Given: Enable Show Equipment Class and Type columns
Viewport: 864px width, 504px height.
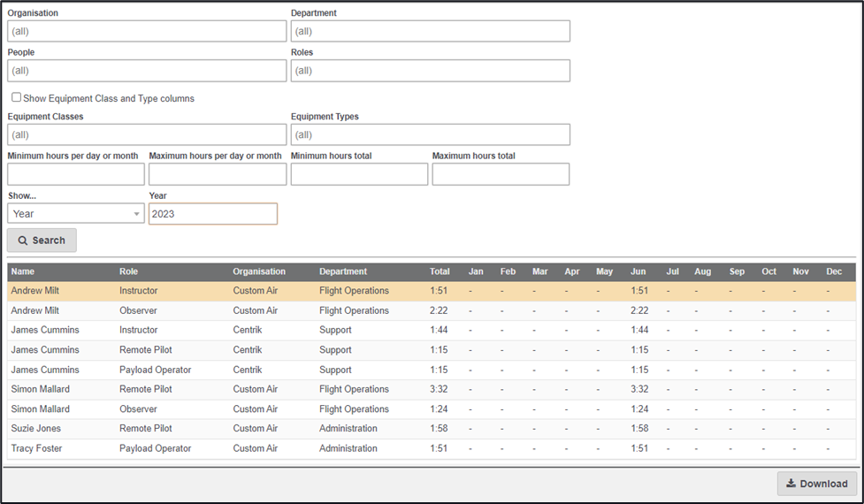Looking at the screenshot, I should tap(16, 97).
